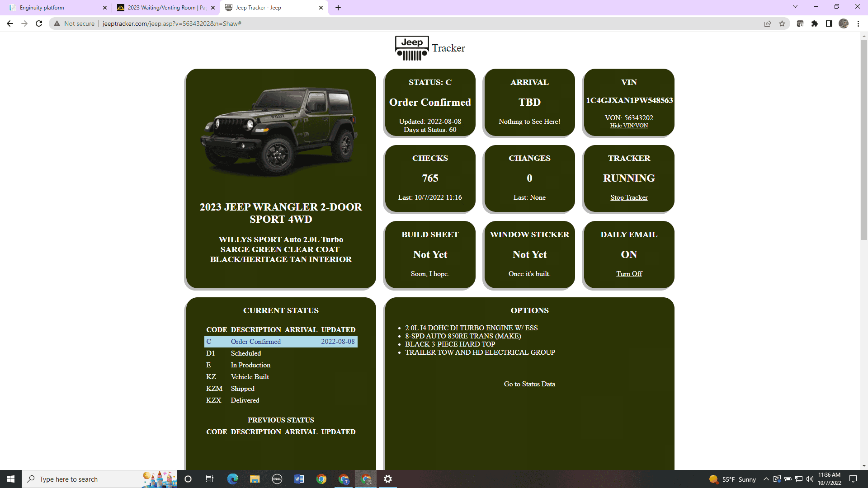Image resolution: width=868 pixels, height=488 pixels.
Task: Close the Enginuity platform tab
Action: [x=105, y=8]
